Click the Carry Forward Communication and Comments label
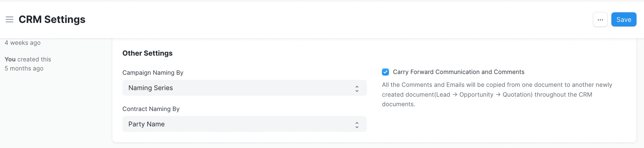The image size is (644, 148). coord(458,72)
